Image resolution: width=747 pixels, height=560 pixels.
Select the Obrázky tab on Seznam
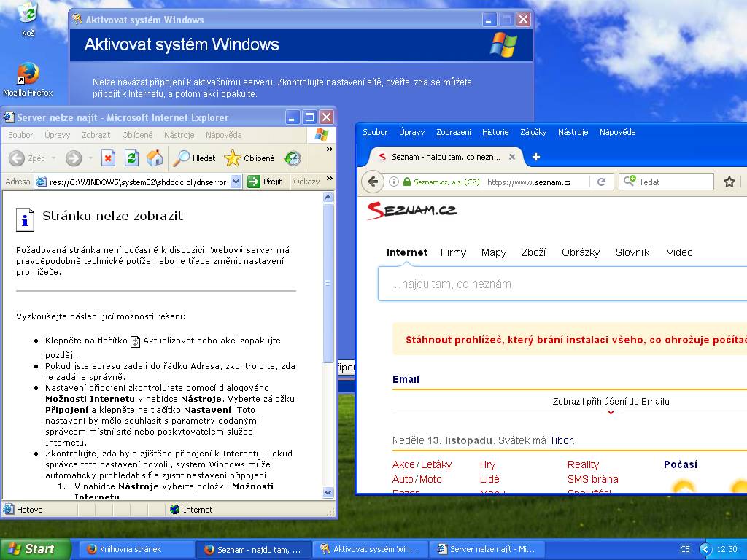pos(580,252)
